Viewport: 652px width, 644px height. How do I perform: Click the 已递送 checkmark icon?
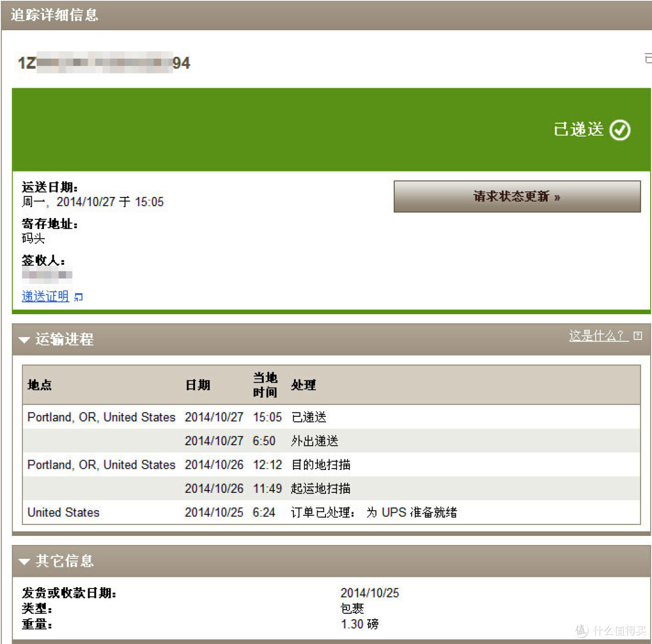[x=619, y=130]
